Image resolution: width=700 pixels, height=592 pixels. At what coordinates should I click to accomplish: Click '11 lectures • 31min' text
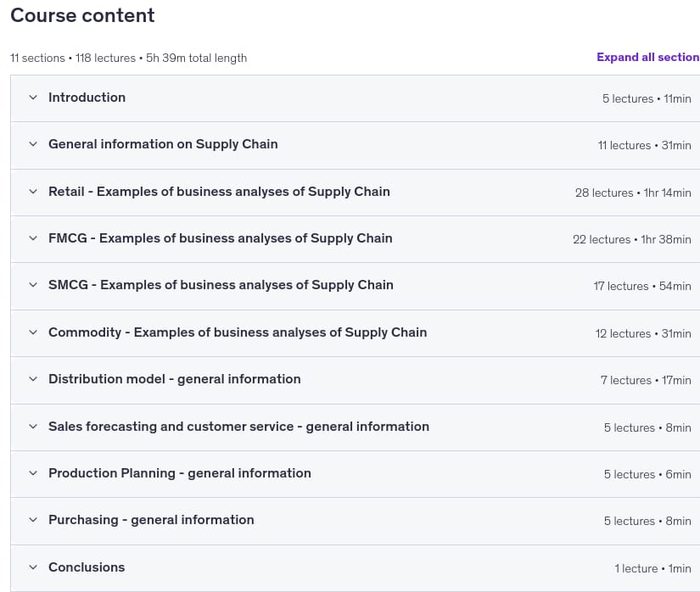(644, 145)
